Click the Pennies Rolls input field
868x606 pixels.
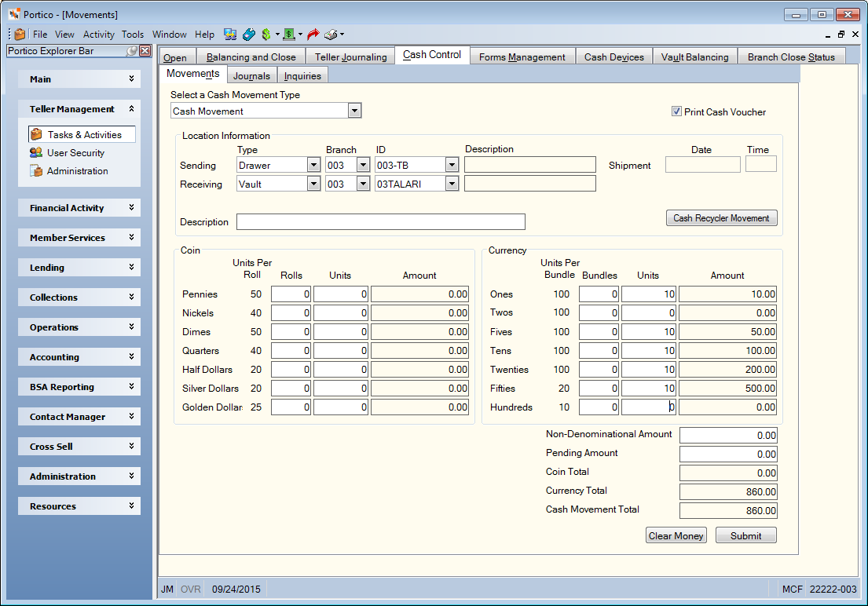tap(291, 294)
